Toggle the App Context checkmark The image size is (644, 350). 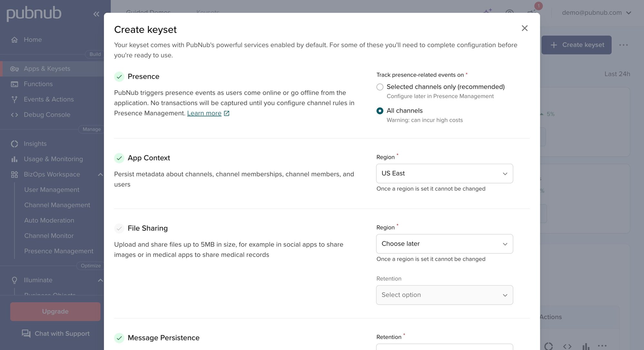pos(119,158)
